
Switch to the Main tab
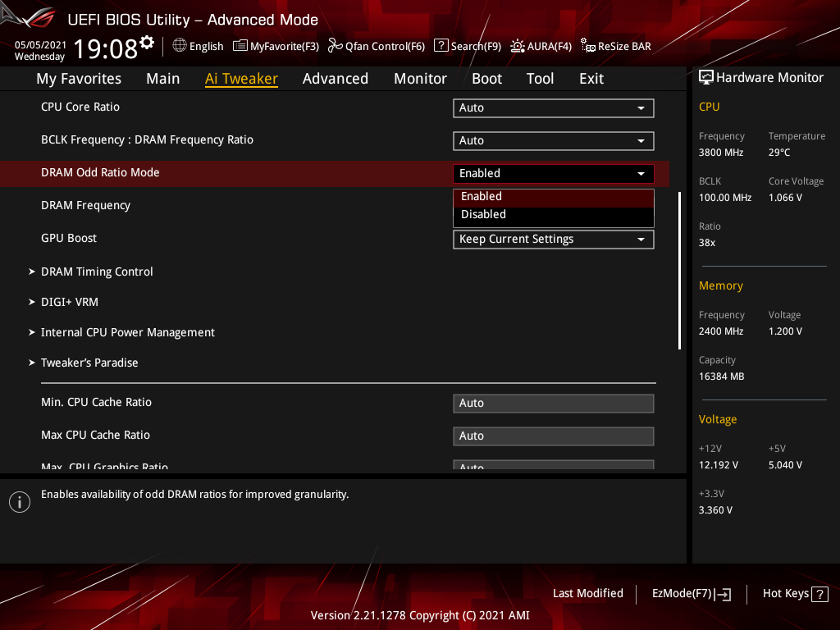163,79
